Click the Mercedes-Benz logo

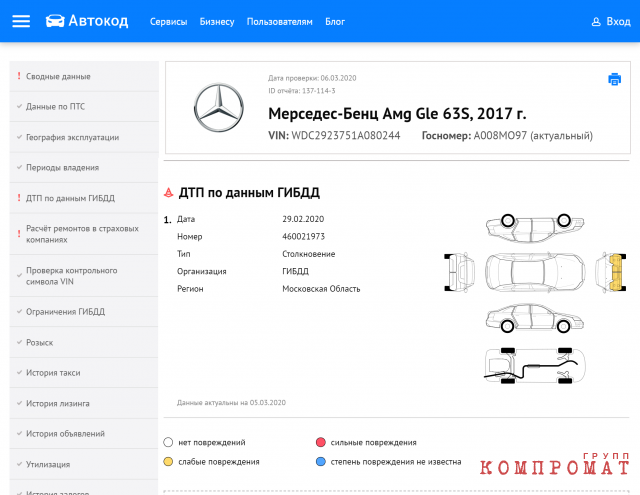point(219,108)
